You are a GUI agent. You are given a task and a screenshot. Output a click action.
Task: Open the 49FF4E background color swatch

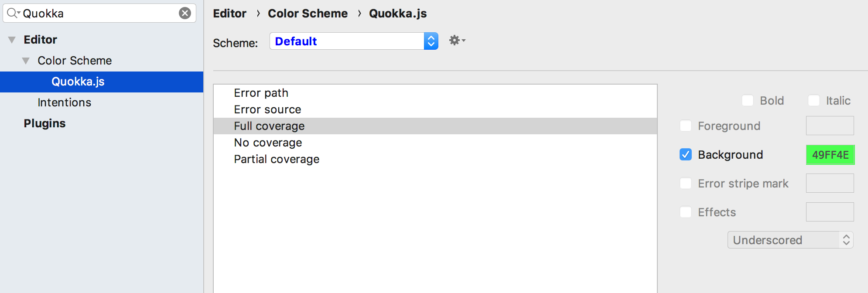[x=830, y=155]
